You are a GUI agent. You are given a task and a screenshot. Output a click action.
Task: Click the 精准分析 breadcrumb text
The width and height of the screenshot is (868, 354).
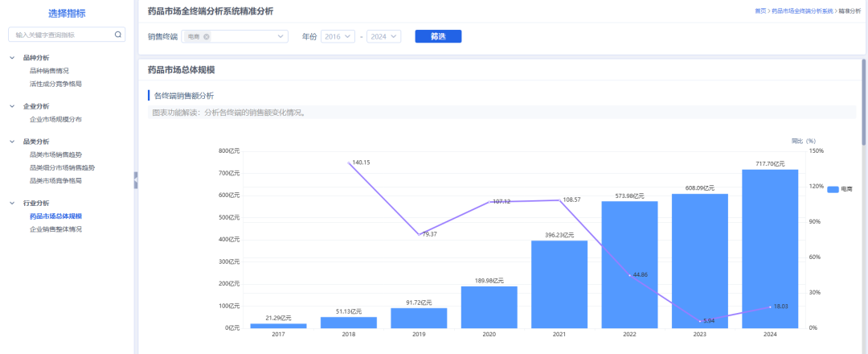click(x=850, y=11)
